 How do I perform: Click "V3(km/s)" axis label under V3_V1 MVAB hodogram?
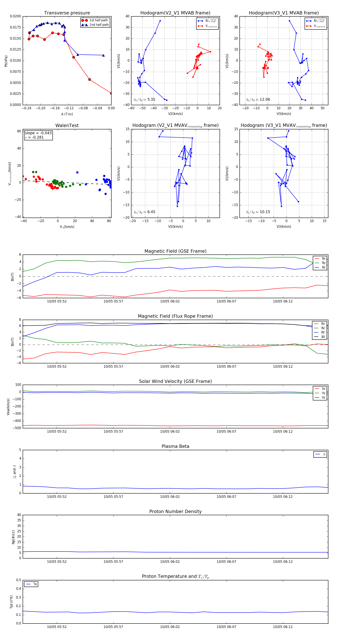[284, 114]
